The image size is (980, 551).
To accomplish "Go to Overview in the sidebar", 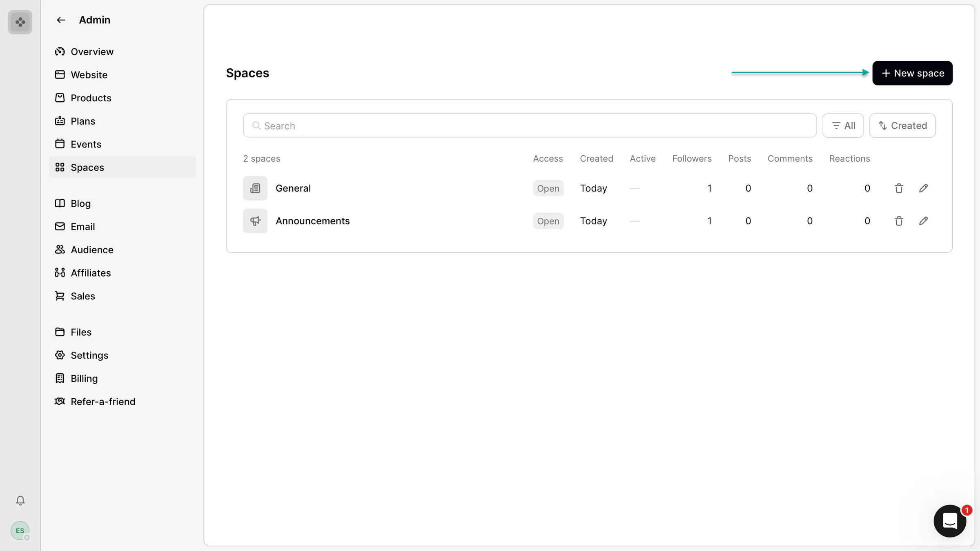I will 122,51.
